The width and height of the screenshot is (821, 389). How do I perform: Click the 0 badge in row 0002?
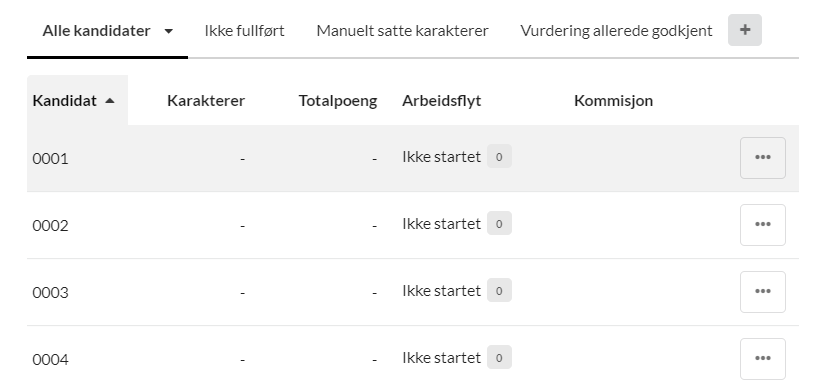point(499,224)
